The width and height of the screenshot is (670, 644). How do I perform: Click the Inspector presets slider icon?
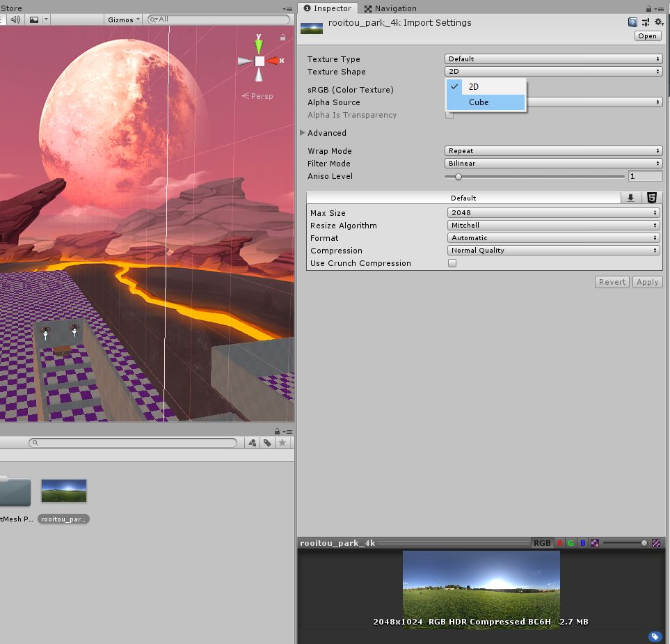pos(646,22)
